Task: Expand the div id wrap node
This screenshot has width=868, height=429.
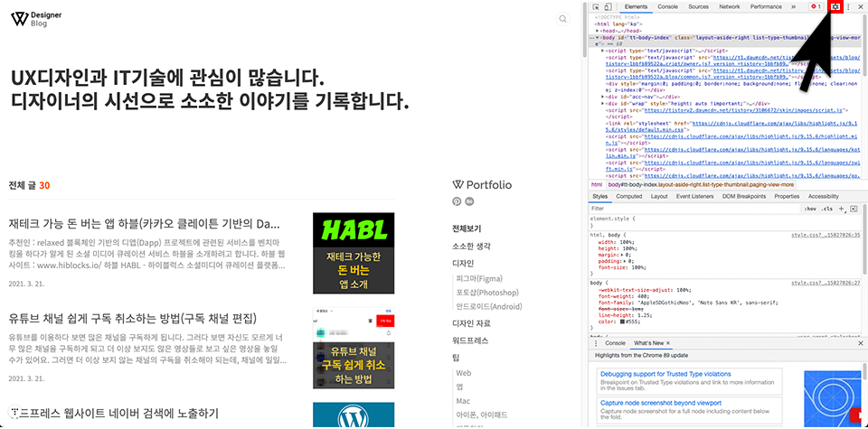Action: point(603,103)
